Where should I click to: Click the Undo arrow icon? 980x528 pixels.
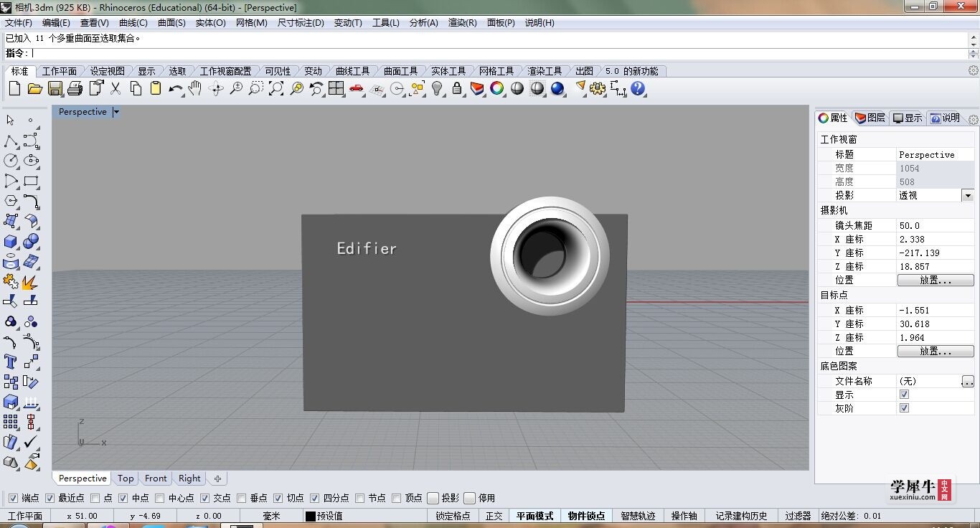pos(175,88)
